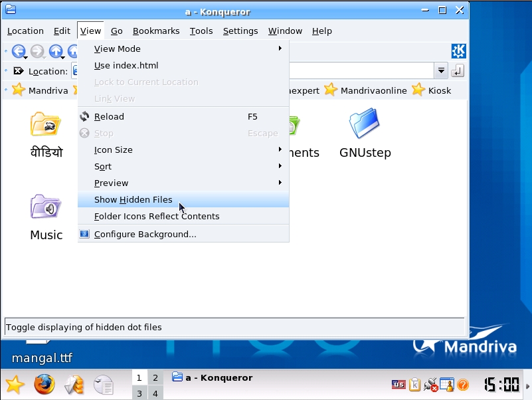The width and height of the screenshot is (532, 400).
Task: Open the location history dropdown arrow
Action: click(441, 71)
